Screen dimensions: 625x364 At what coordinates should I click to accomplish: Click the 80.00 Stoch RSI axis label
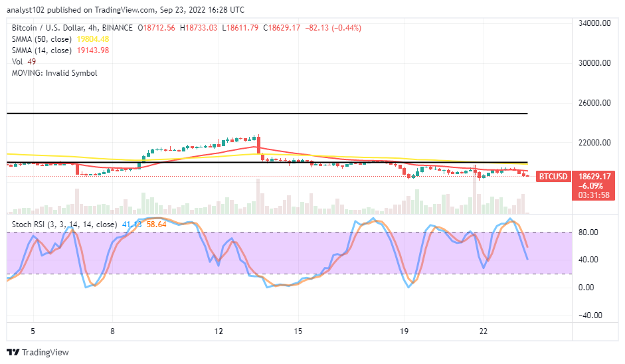[588, 232]
